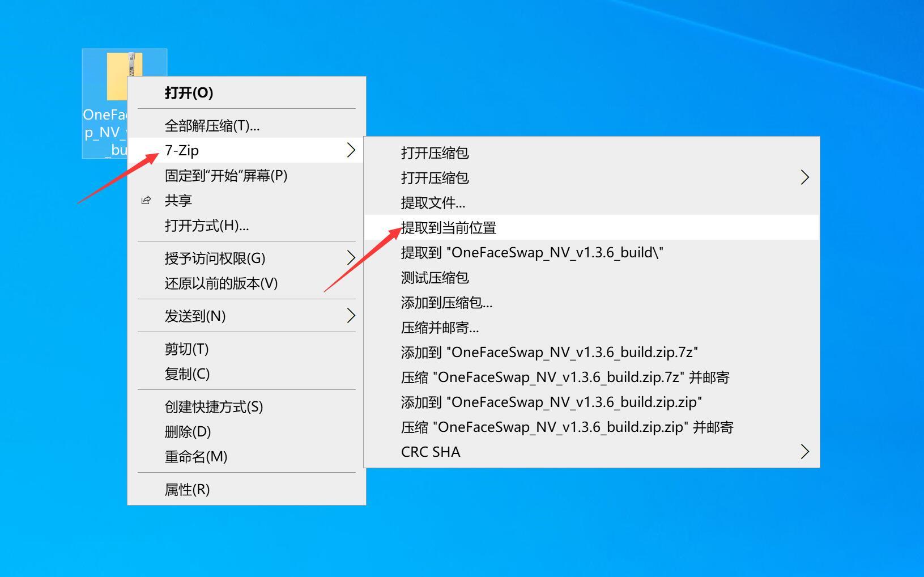This screenshot has width=924, height=577.
Task: Click the share icon beside 共享
Action: click(x=146, y=201)
